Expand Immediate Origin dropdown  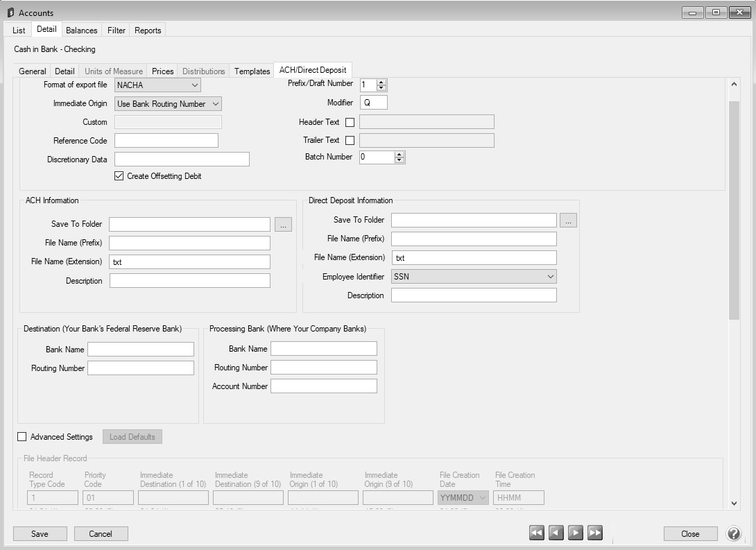pyautogui.click(x=168, y=104)
